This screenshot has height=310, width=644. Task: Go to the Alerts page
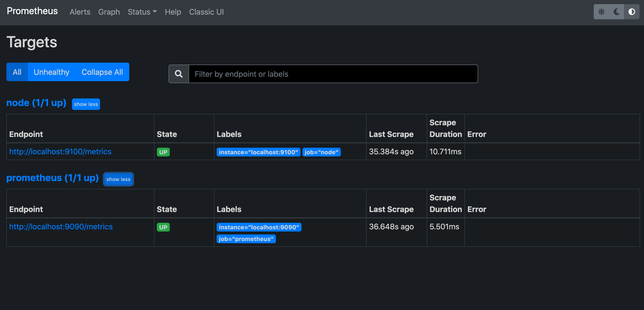tap(80, 12)
